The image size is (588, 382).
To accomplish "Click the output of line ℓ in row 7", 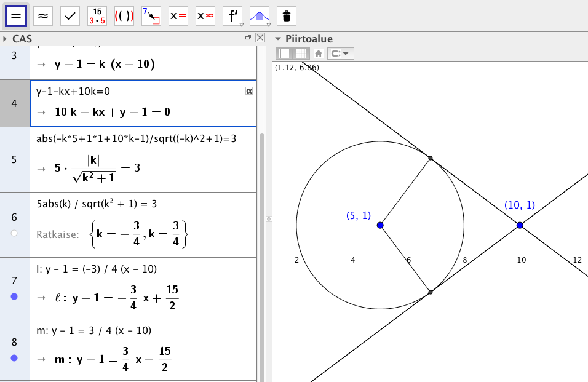I will tap(116, 298).
